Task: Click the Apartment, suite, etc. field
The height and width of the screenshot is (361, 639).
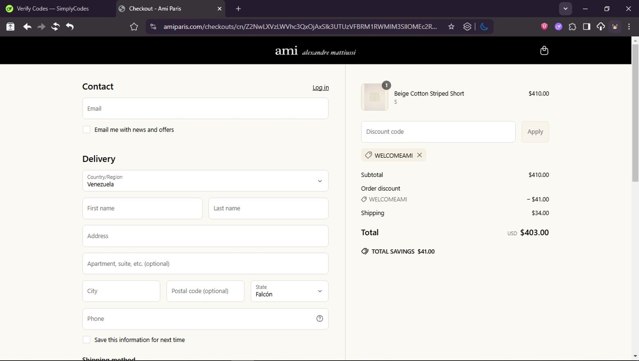Action: (x=205, y=264)
